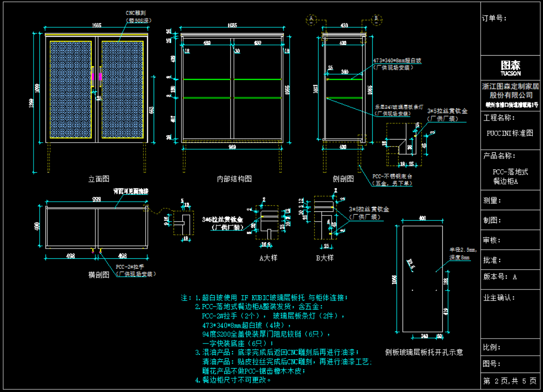
Task: Select the 横剖图 view label
Action: pyautogui.click(x=99, y=275)
